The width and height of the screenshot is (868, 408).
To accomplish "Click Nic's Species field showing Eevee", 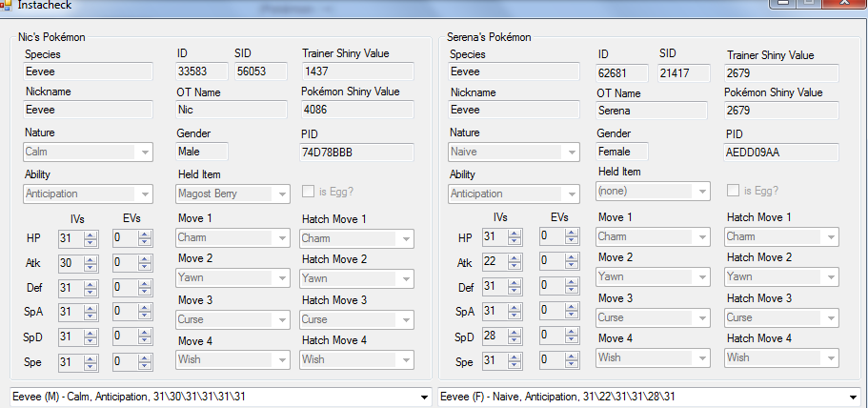I will pyautogui.click(x=88, y=71).
